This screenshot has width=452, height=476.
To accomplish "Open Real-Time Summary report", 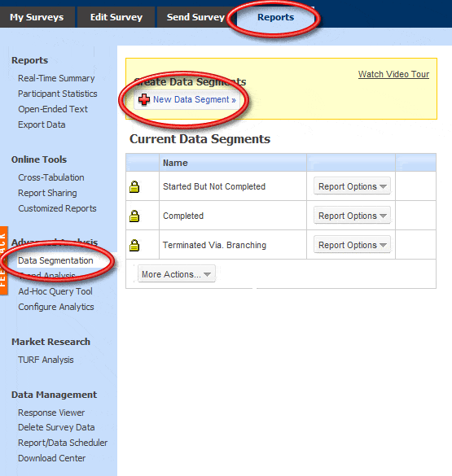I will (56, 78).
